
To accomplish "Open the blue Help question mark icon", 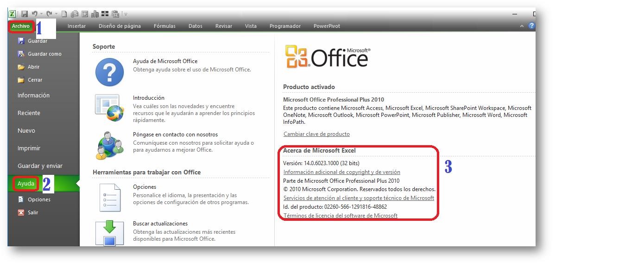I will [531, 26].
